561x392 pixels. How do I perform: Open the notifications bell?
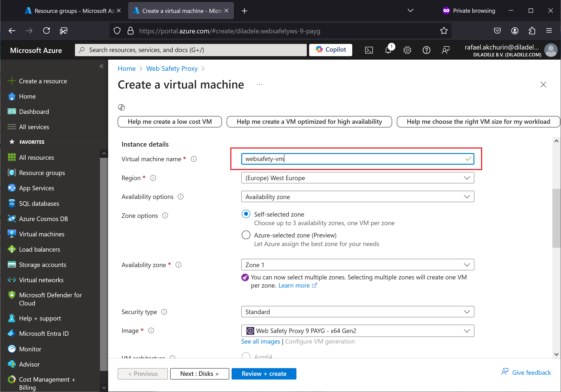point(388,50)
